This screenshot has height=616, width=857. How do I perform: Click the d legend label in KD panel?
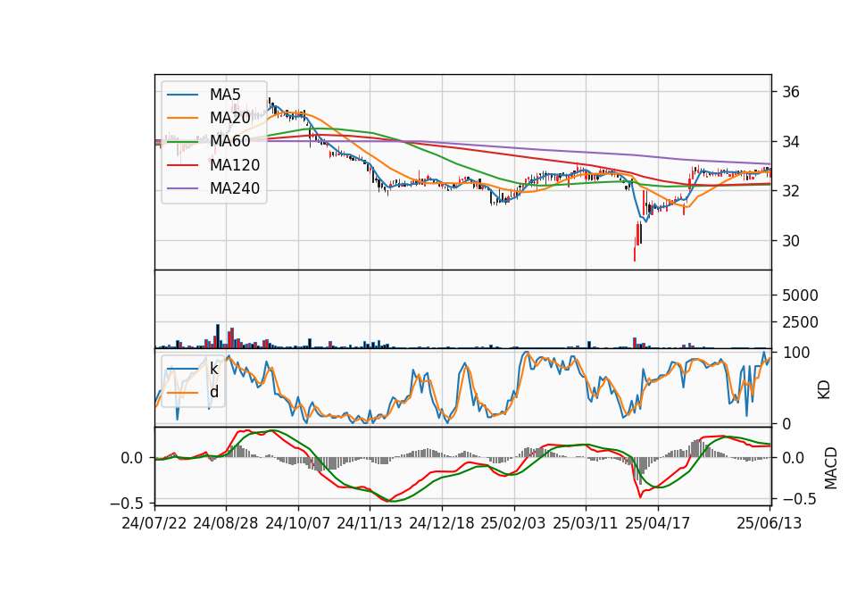tap(214, 392)
